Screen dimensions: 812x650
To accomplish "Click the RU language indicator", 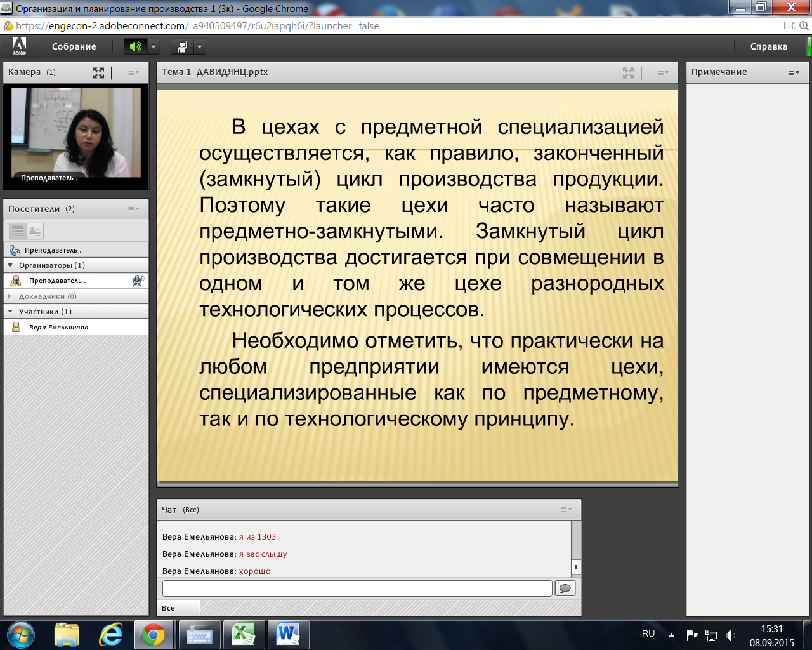I will click(x=648, y=633).
